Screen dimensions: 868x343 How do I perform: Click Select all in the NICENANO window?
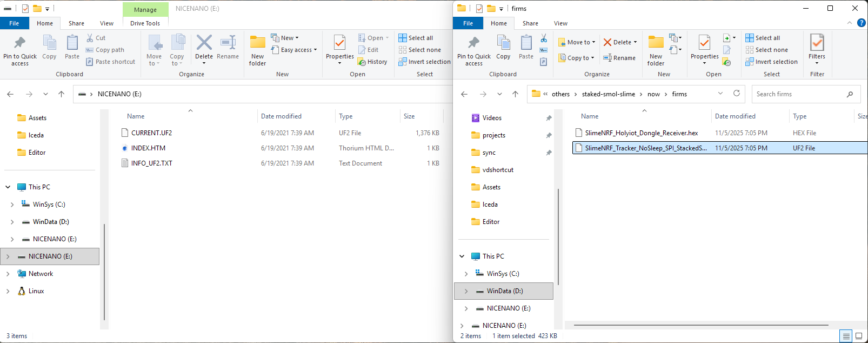[x=416, y=38]
